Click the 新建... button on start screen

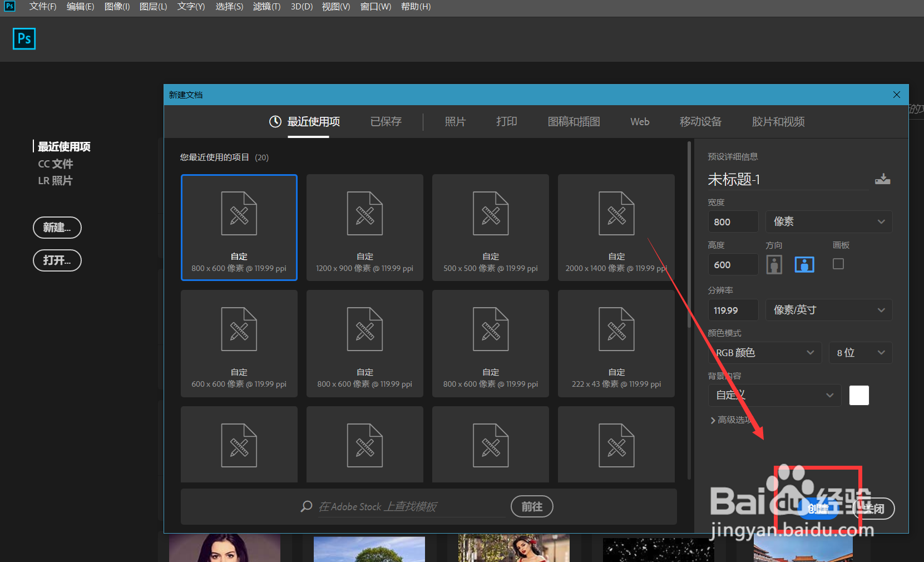57,228
